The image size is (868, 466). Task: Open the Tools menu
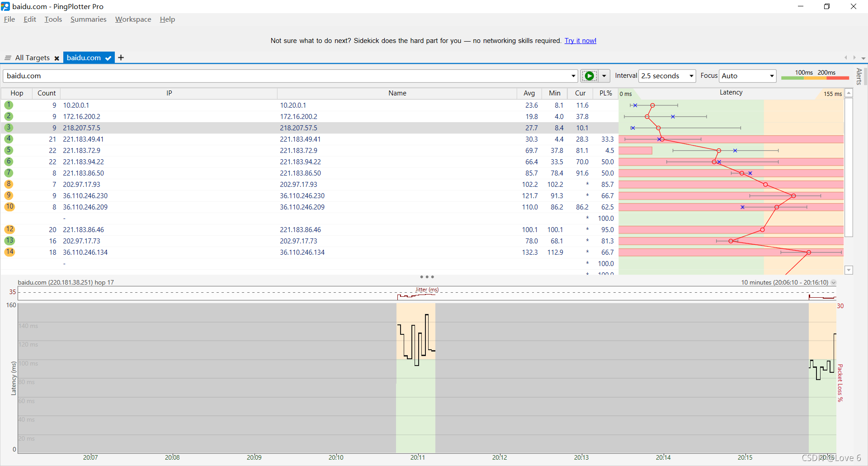(x=53, y=19)
